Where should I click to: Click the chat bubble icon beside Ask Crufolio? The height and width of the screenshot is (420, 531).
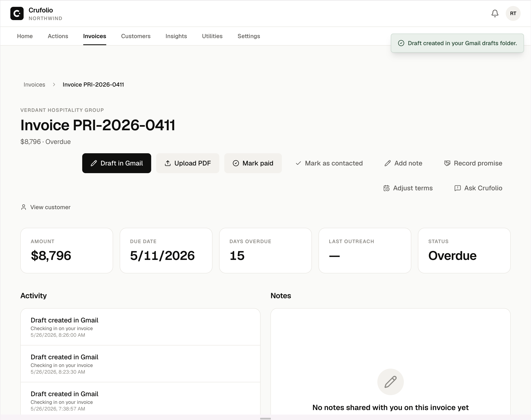click(x=457, y=188)
